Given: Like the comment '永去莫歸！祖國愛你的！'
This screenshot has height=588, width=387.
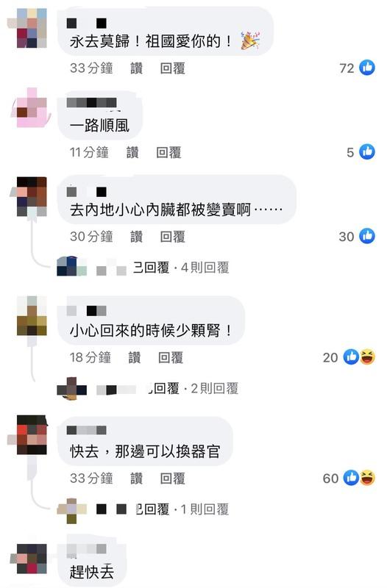Looking at the screenshot, I should pos(137,68).
